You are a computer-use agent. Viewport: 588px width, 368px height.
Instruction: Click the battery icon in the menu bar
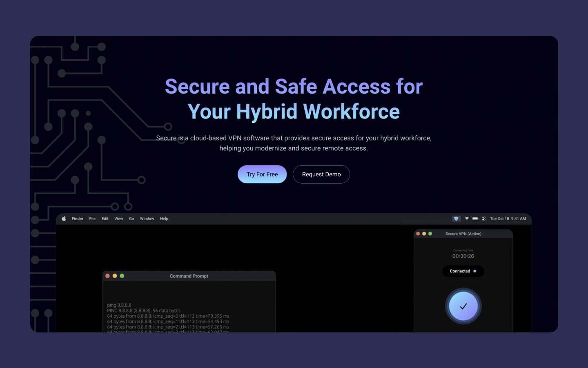[475, 218]
